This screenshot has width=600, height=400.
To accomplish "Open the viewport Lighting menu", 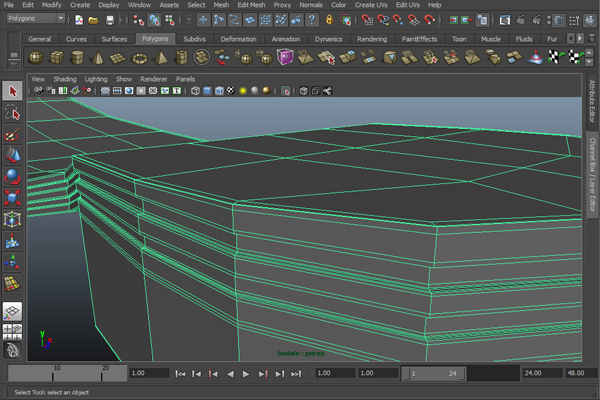I will pos(96,79).
